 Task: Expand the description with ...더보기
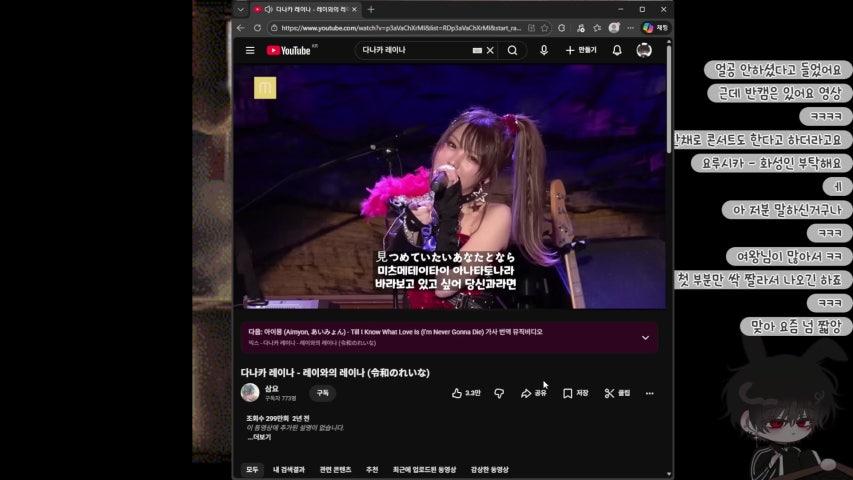point(259,437)
